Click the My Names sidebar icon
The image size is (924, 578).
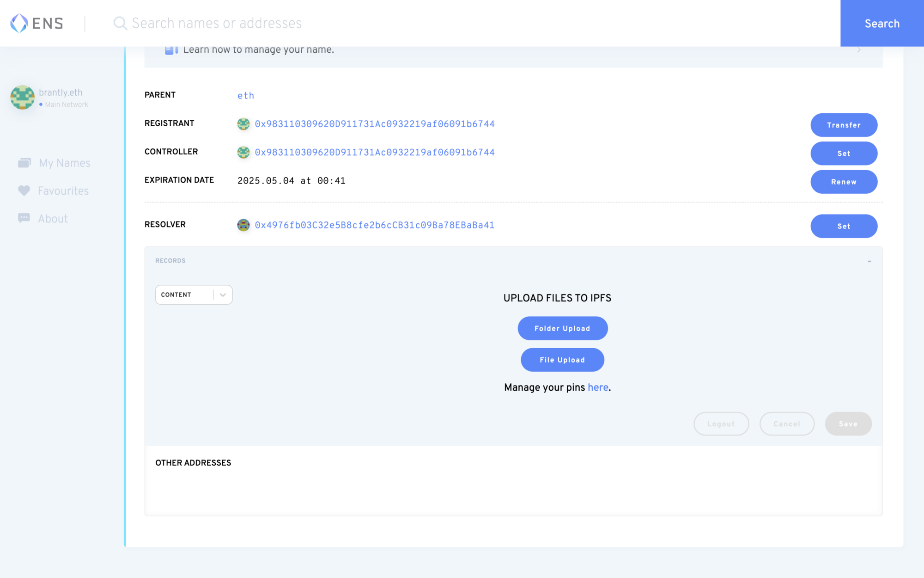[24, 163]
